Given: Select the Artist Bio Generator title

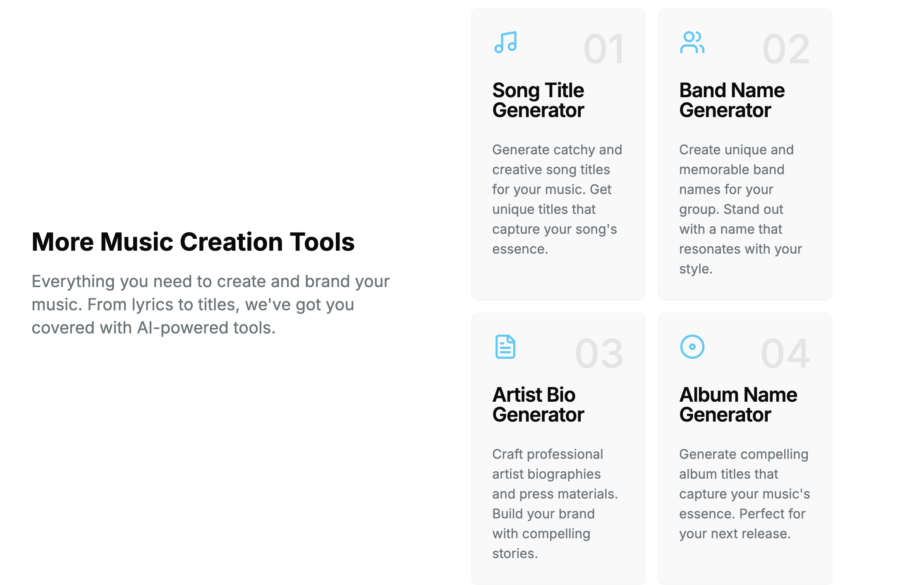Looking at the screenshot, I should pyautogui.click(x=538, y=405).
